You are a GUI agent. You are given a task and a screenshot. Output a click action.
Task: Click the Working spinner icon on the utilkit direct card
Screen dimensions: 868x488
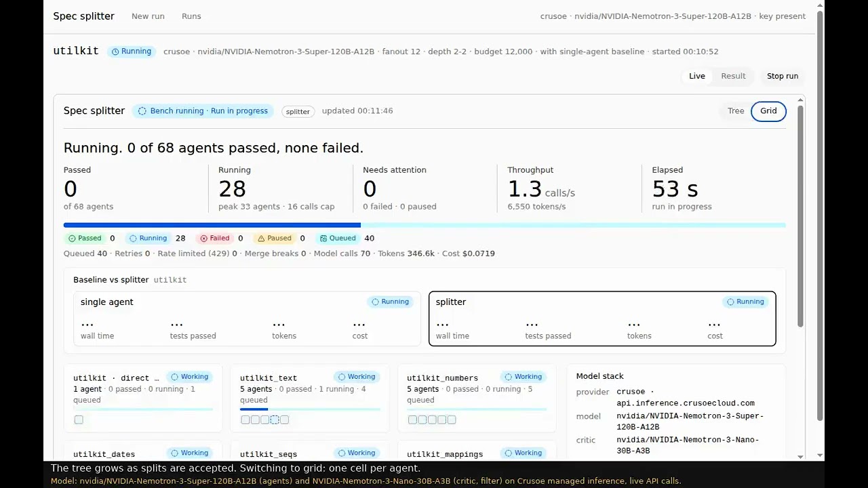[174, 377]
